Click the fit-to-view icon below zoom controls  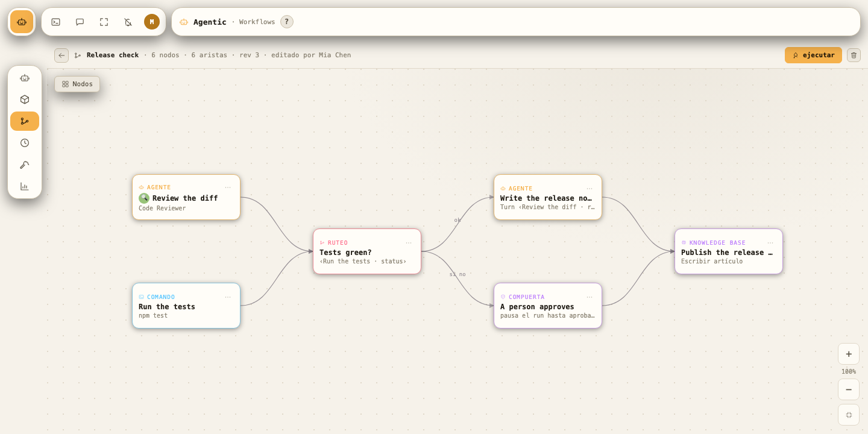click(849, 415)
